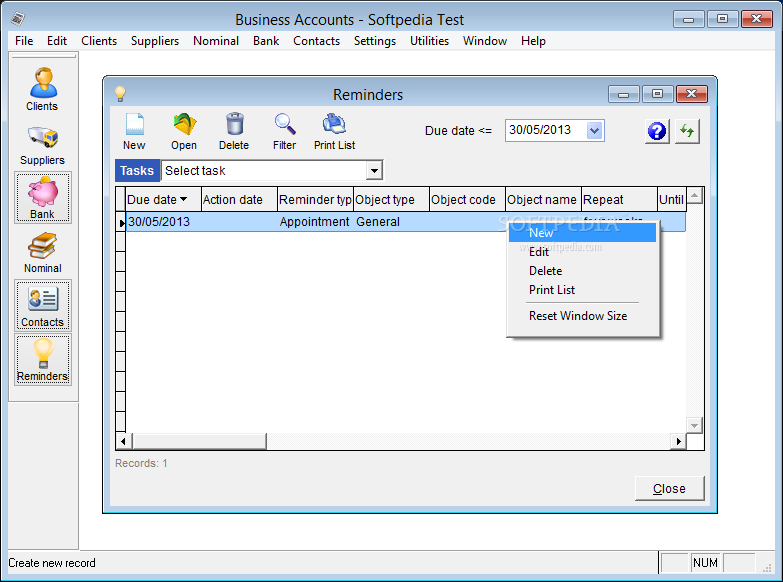Open the Bank menu in menu bar
The image size is (783, 582).
(x=266, y=41)
